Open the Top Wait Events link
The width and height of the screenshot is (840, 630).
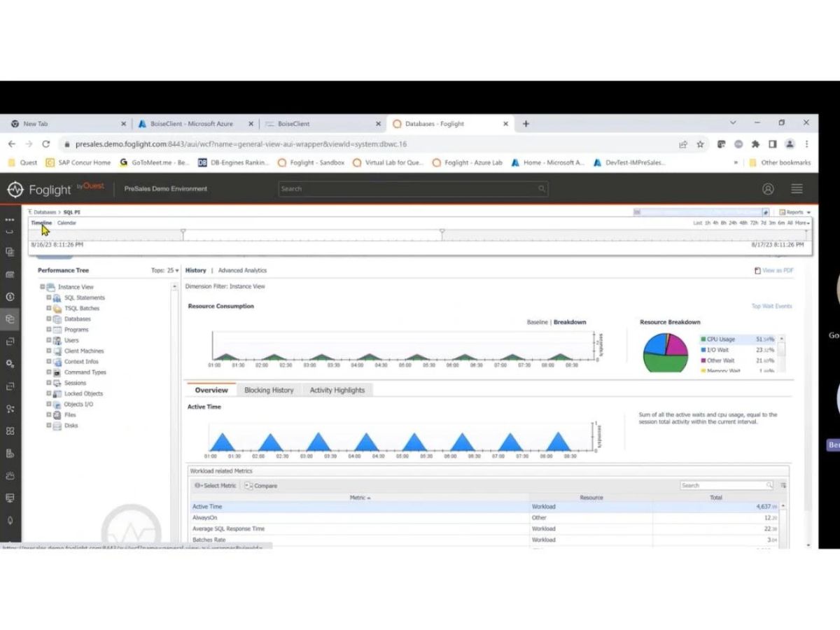tap(771, 307)
